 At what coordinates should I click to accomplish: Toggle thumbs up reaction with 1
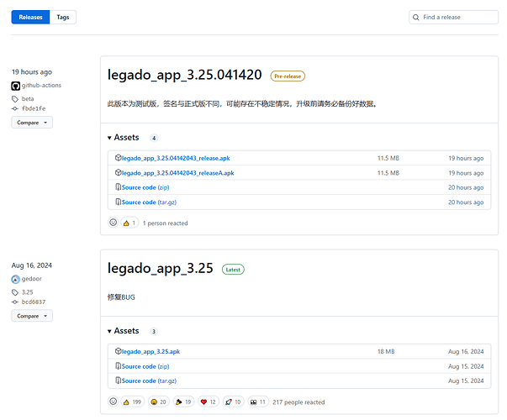(x=129, y=223)
